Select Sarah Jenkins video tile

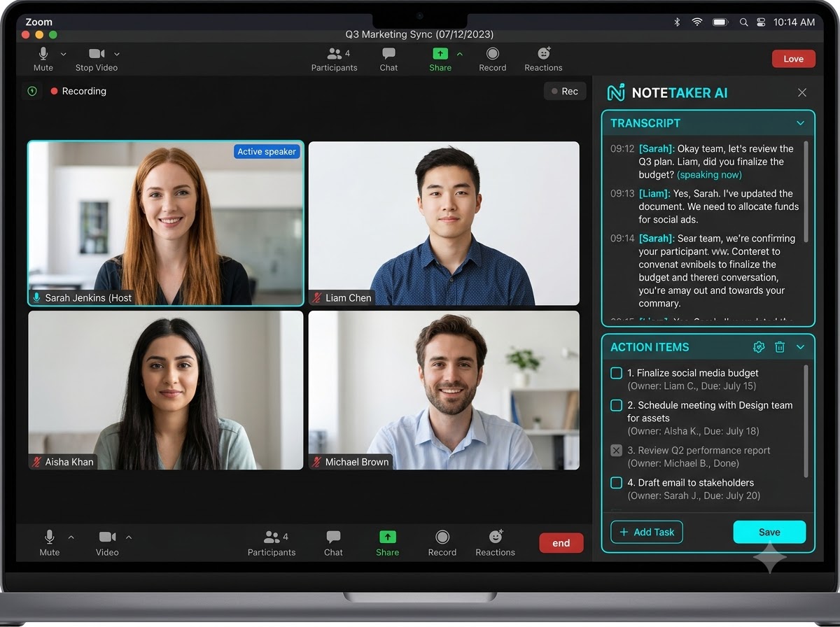click(166, 223)
